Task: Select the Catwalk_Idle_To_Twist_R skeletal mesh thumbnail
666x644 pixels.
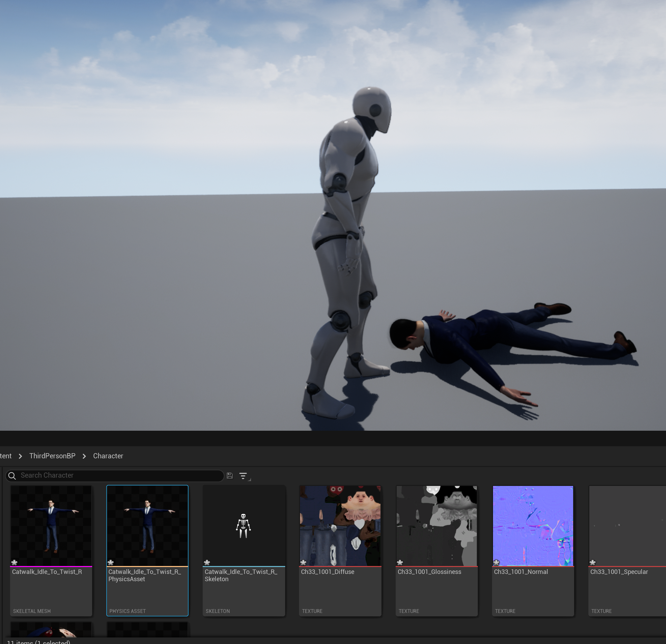Action: (51, 526)
